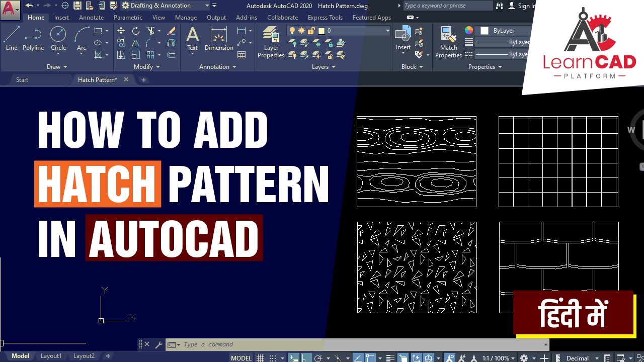Viewport: 644px width, 362px height.
Task: Toggle MODEL space button in status bar
Action: click(x=241, y=358)
